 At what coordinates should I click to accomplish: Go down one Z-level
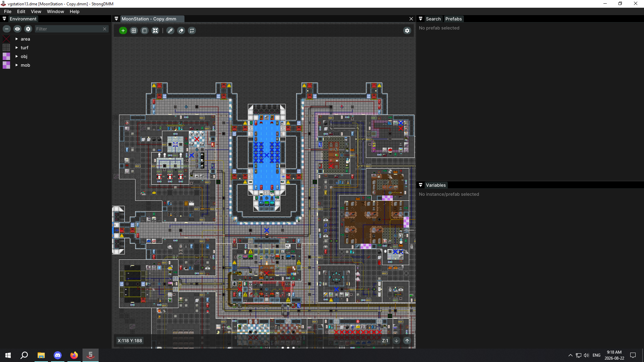(x=396, y=341)
